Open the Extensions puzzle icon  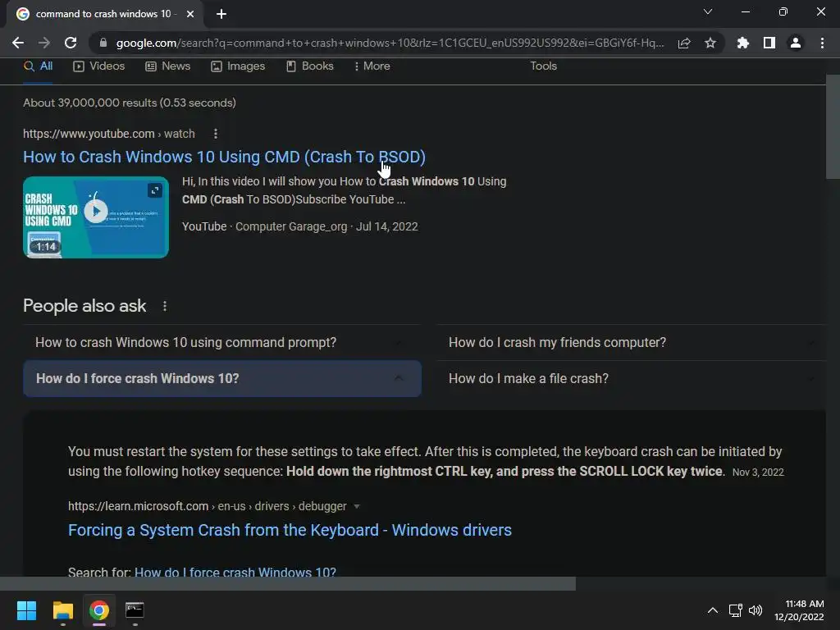(x=742, y=43)
